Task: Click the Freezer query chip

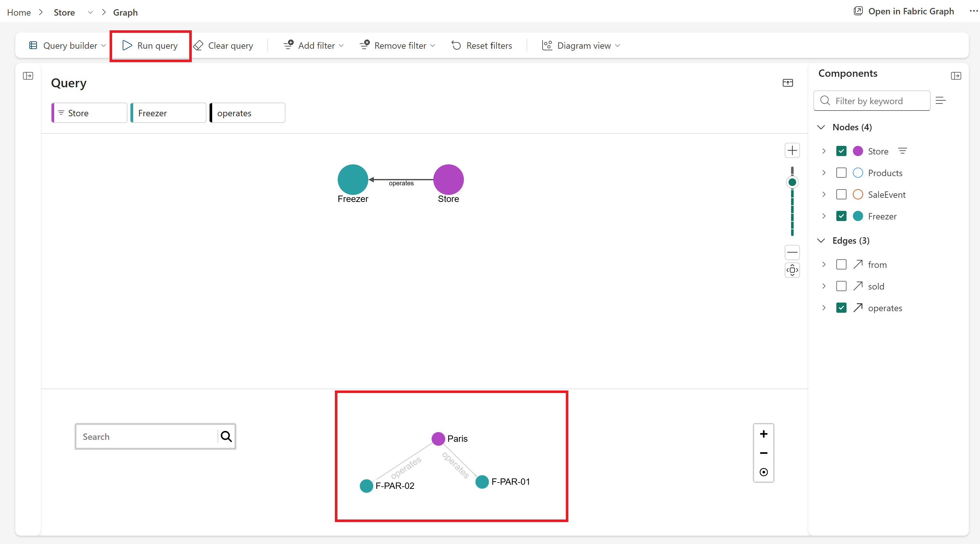Action: point(168,113)
